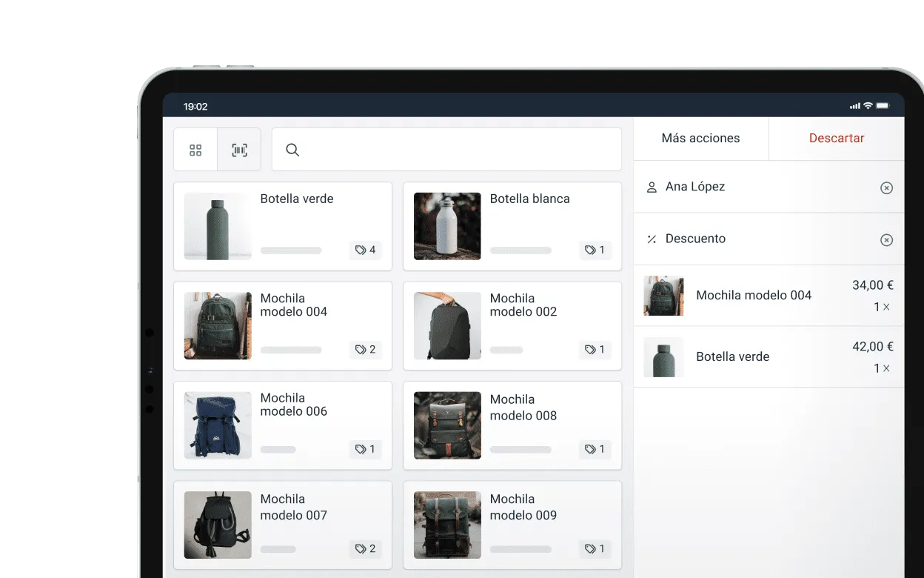Image resolution: width=924 pixels, height=578 pixels.
Task: Switch to grid view layout
Action: 195,149
